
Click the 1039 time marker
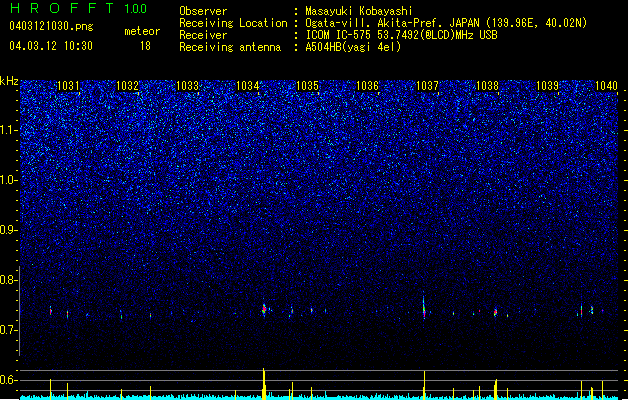tap(548, 85)
